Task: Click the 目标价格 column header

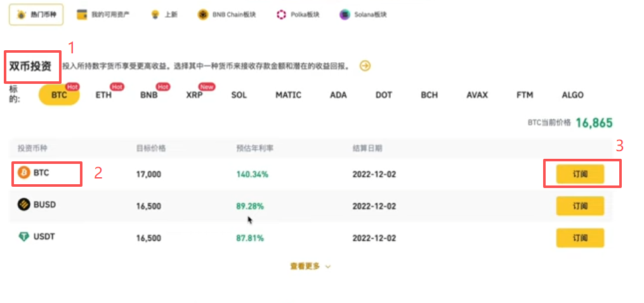Action: click(151, 148)
